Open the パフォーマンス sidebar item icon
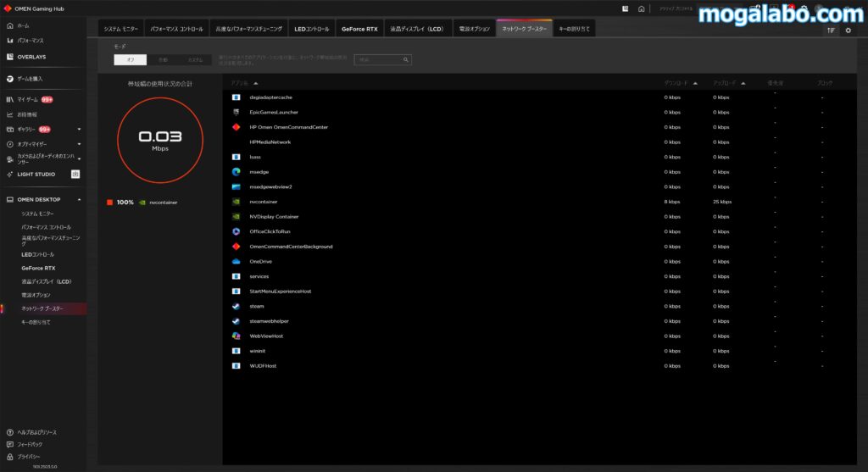 (x=9, y=41)
